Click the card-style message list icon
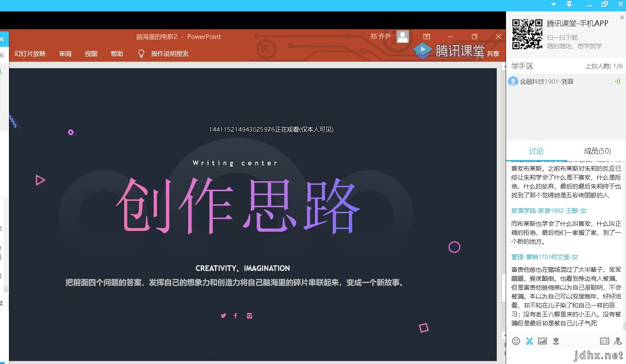Screen dimensions: 626x364 tap(604, 341)
